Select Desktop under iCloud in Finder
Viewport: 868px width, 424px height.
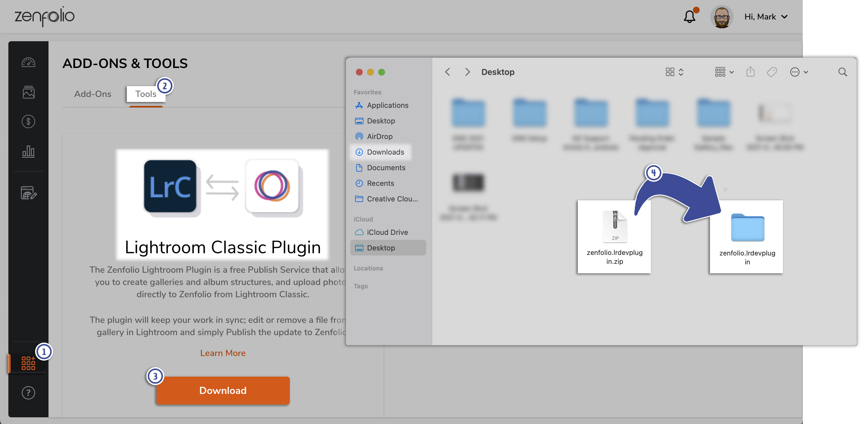[388, 248]
